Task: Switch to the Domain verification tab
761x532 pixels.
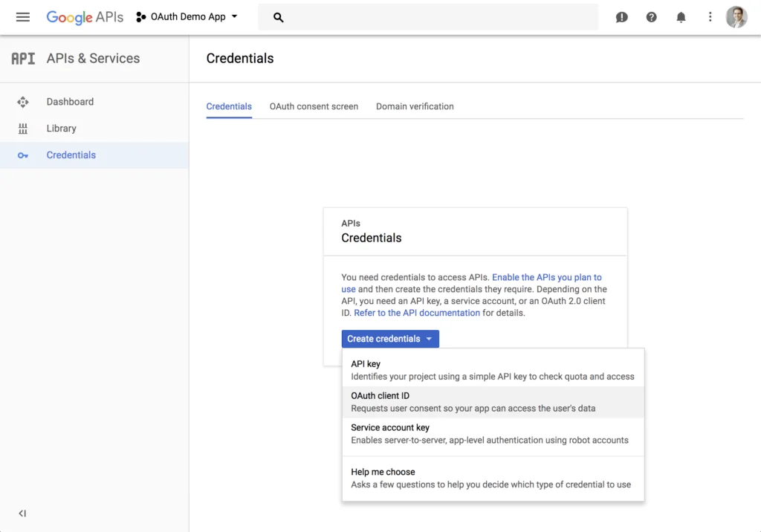Action: coord(415,106)
